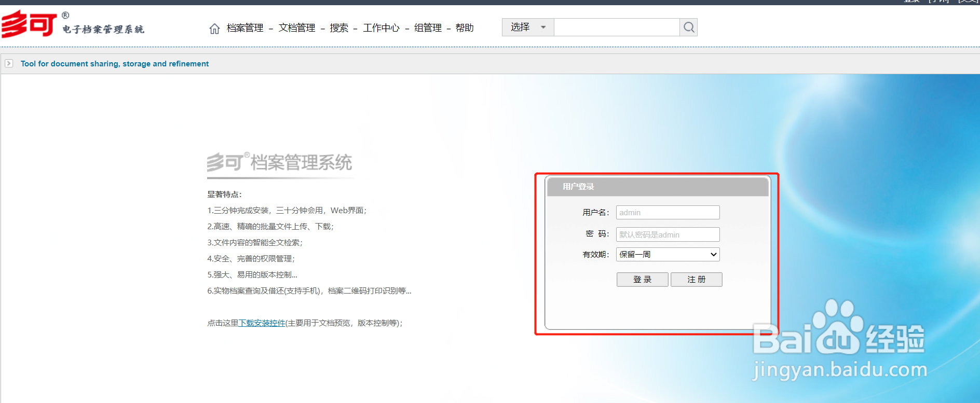
Task: Open the 有效期 dropdown showing 保留一周
Action: 668,254
